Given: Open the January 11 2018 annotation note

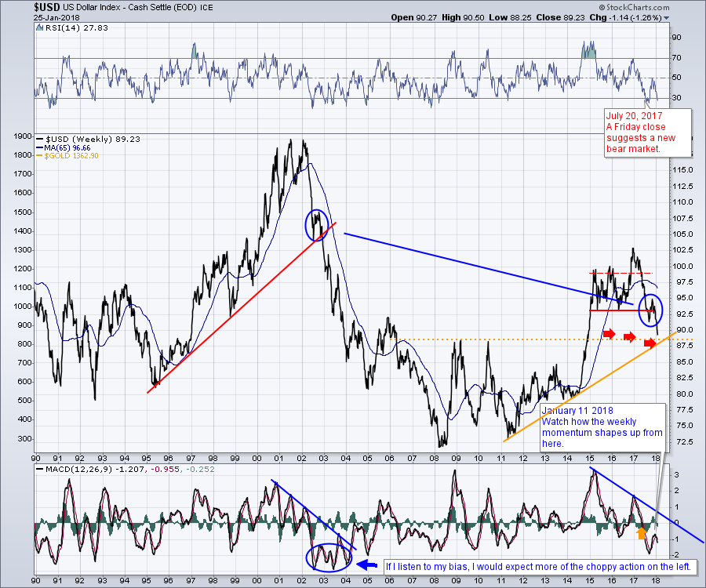Looking at the screenshot, I should click(x=602, y=427).
